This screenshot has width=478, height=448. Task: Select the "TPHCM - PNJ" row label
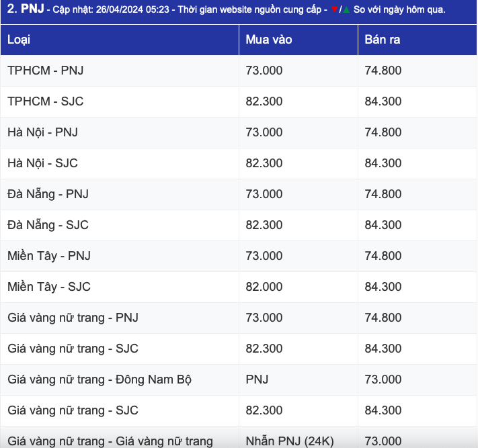(x=46, y=71)
